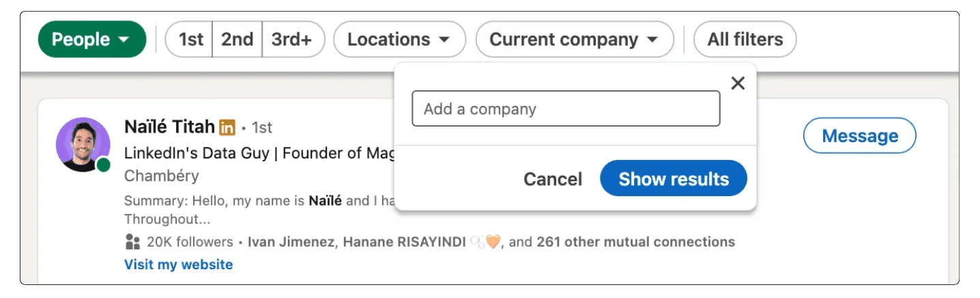Focus the Add a company field

(x=566, y=109)
